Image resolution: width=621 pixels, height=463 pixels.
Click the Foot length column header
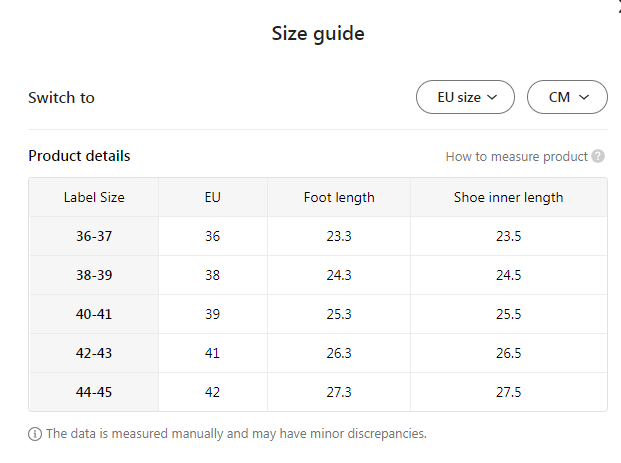click(x=339, y=197)
